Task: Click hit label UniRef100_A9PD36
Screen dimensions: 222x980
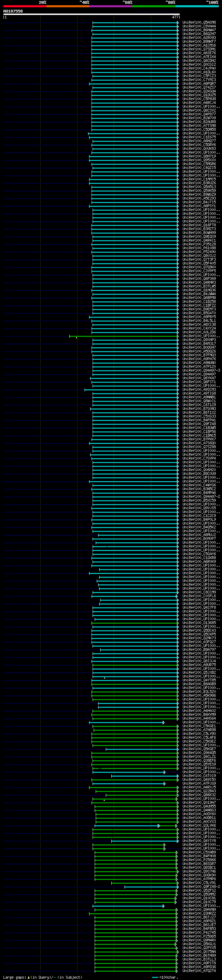Action: (x=199, y=967)
